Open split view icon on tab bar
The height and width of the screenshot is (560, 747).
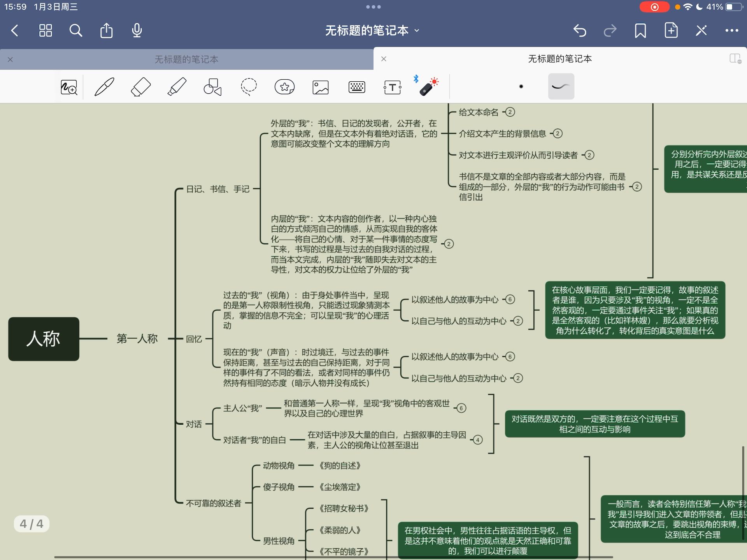click(x=735, y=59)
